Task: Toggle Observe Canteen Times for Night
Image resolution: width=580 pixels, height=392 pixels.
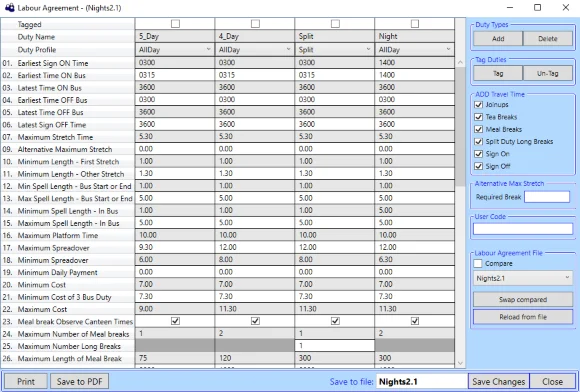Action: 415,321
